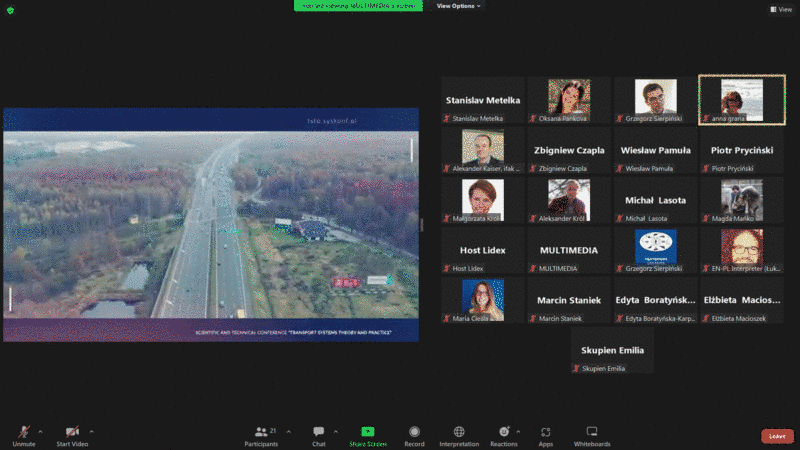Start recording with the Record button
The image size is (800, 450).
[x=414, y=433]
